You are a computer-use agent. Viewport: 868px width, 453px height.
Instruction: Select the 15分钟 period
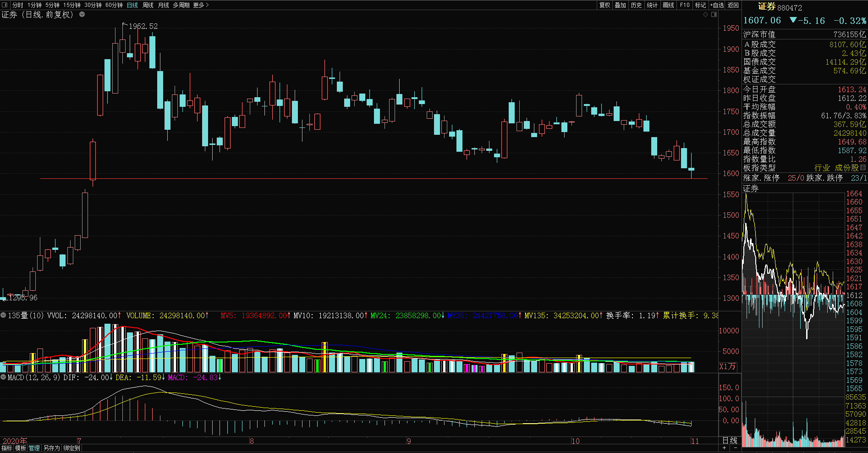pos(72,5)
